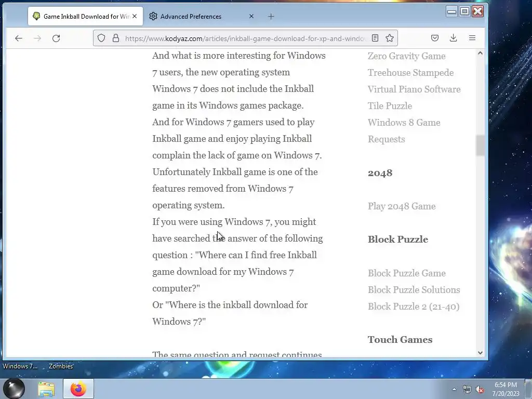Open the Windows Start orb

tap(14, 389)
